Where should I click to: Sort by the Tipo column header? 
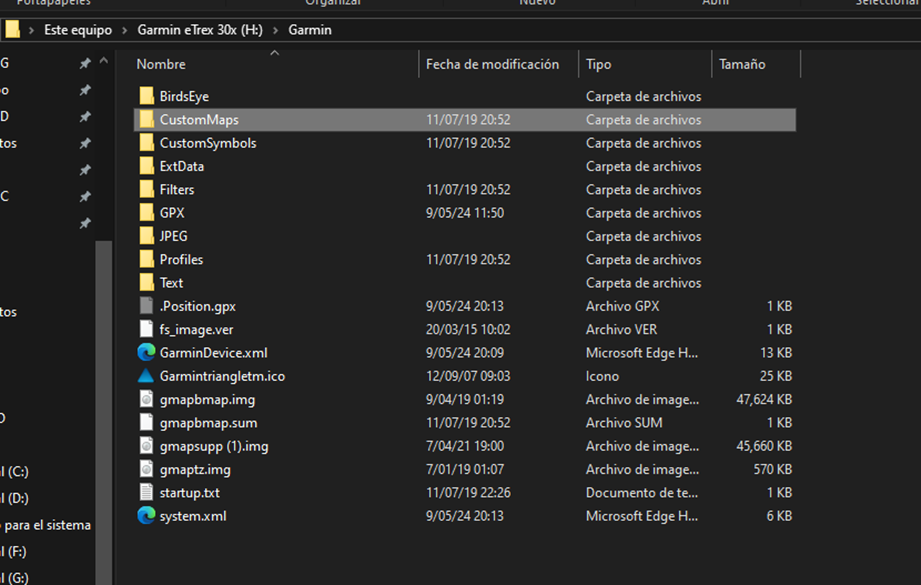click(598, 64)
